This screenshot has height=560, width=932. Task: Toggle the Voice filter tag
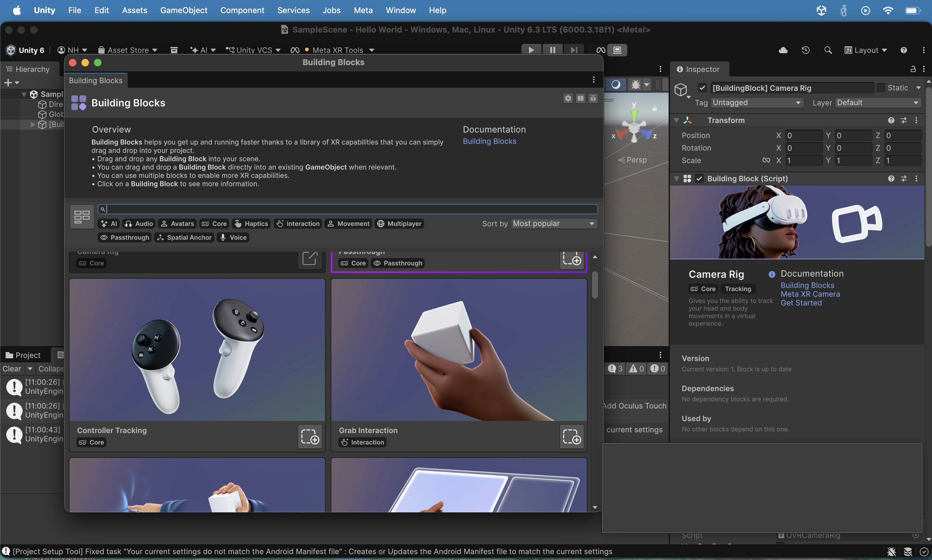[x=233, y=237]
